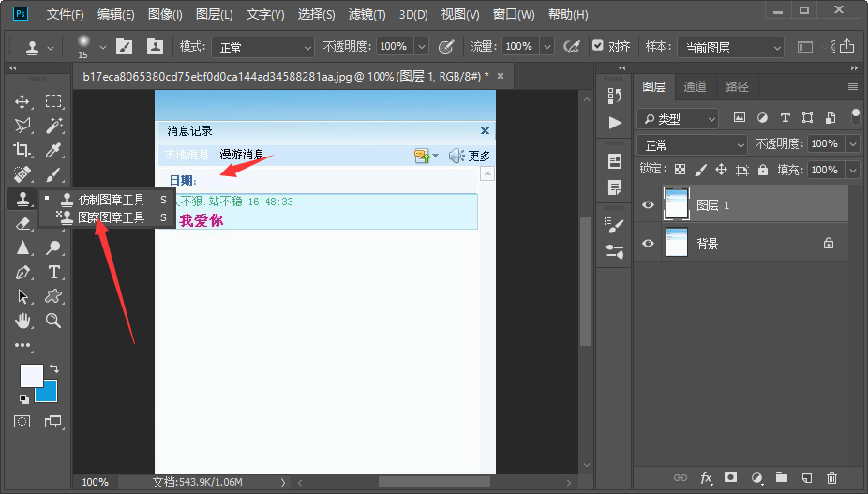This screenshot has height=494, width=868.
Task: Open the 文件(F) menu
Action: tap(65, 14)
